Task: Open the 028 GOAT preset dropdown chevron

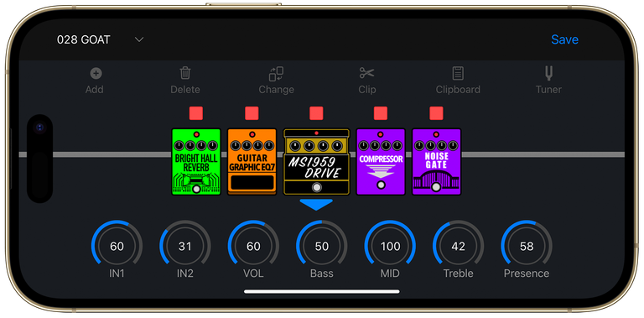Action: pos(140,39)
